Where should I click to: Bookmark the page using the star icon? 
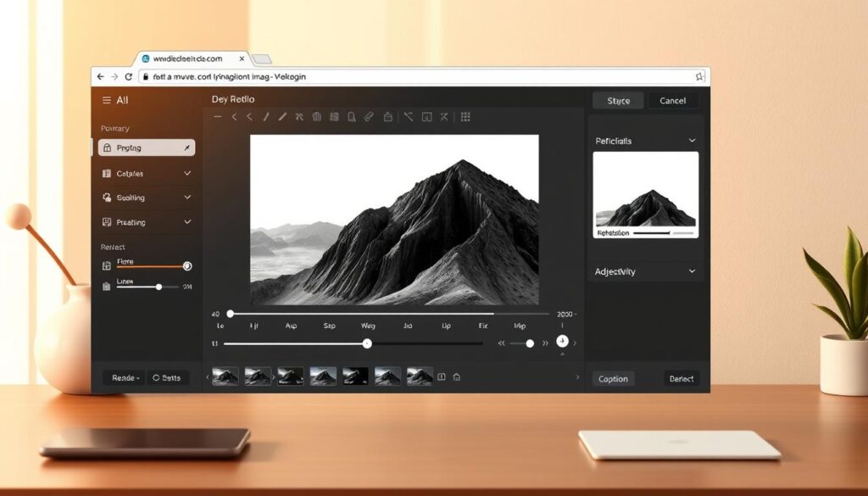699,76
